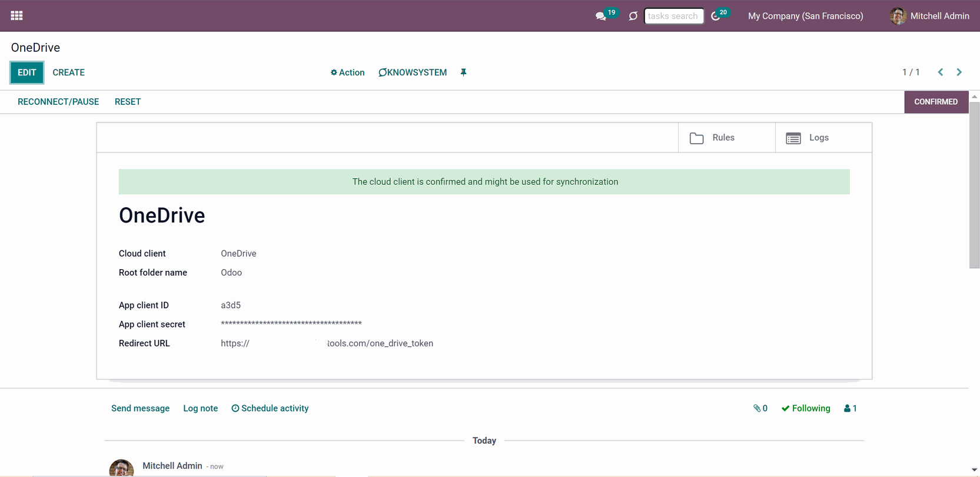
Task: Open the followers list icon showing 1
Action: tap(851, 408)
